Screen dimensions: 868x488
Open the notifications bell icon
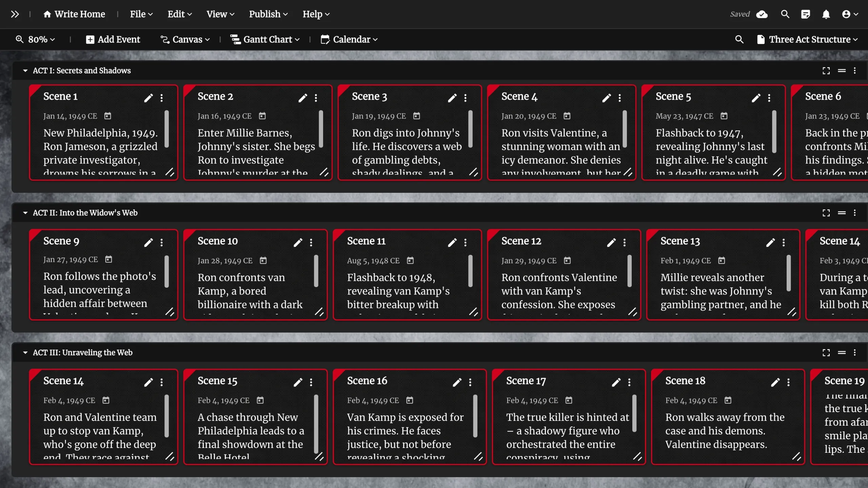point(826,14)
